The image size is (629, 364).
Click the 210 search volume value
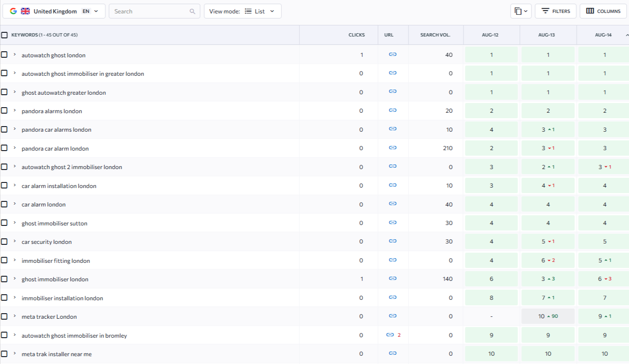click(x=447, y=148)
